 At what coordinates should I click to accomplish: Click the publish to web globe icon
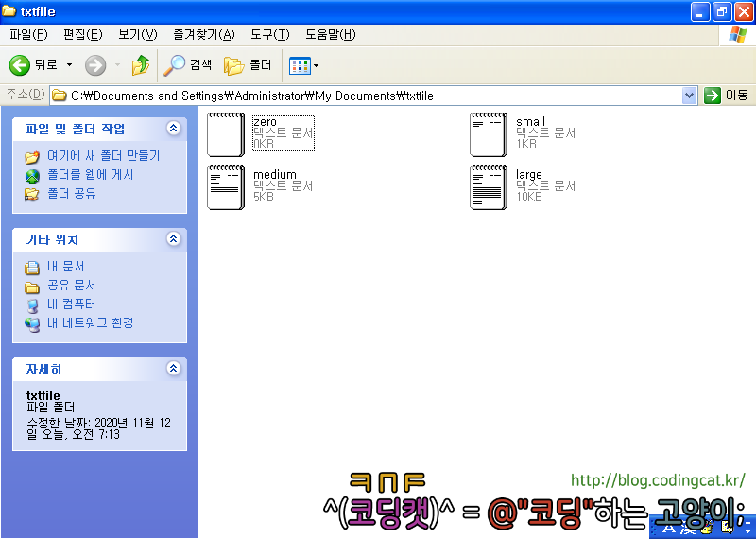32,177
